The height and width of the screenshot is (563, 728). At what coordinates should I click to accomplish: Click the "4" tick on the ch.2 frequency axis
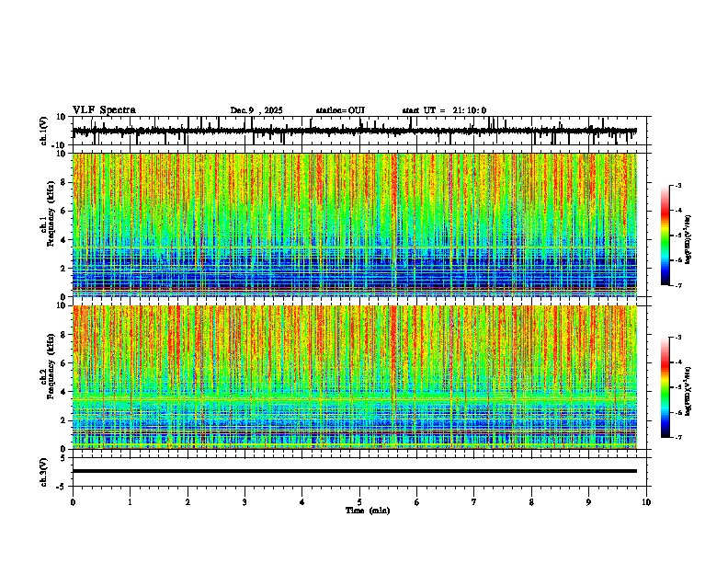[63, 392]
